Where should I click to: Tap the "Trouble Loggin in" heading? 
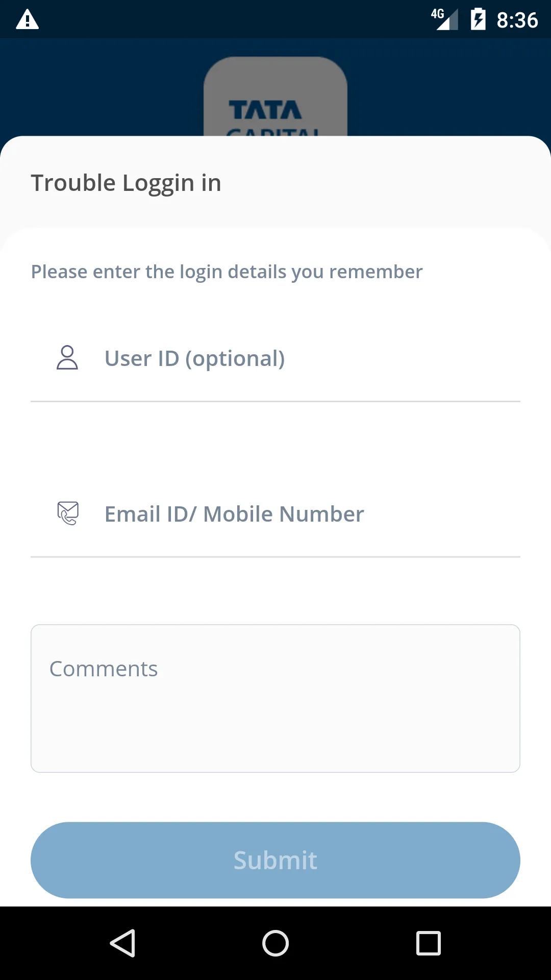point(126,183)
